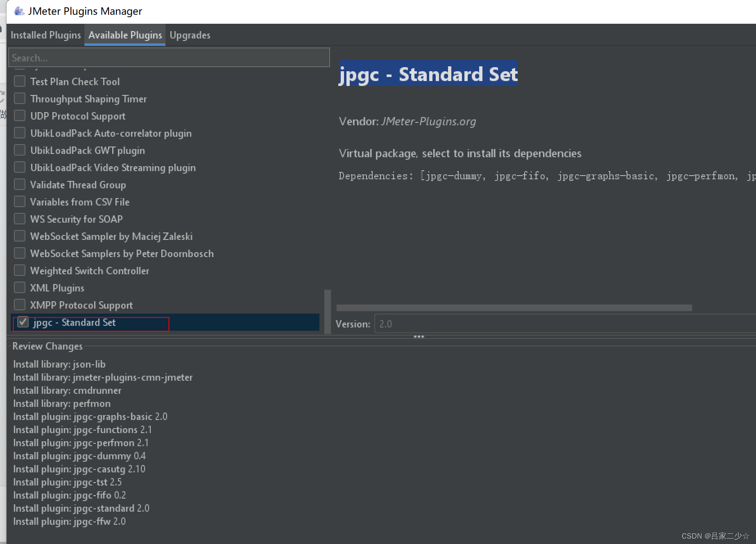
Task: Uncheck the jpgc - Standard Set plugin
Action: 23,323
